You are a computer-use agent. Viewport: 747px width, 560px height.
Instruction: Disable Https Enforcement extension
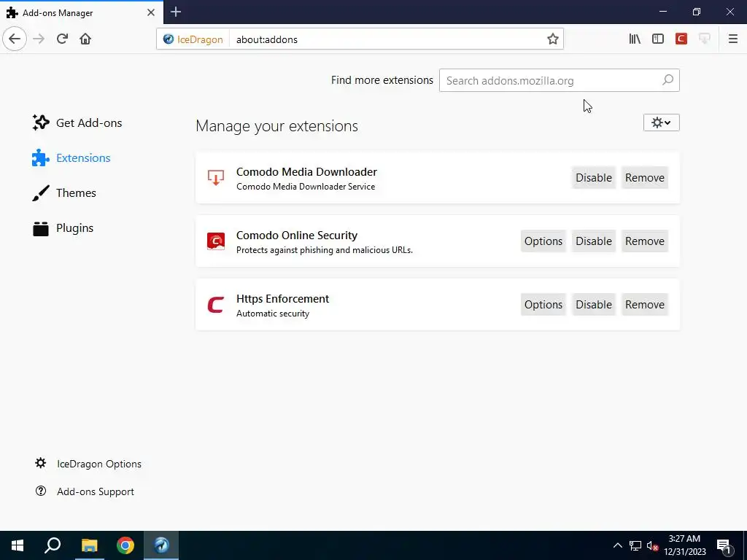pos(594,304)
